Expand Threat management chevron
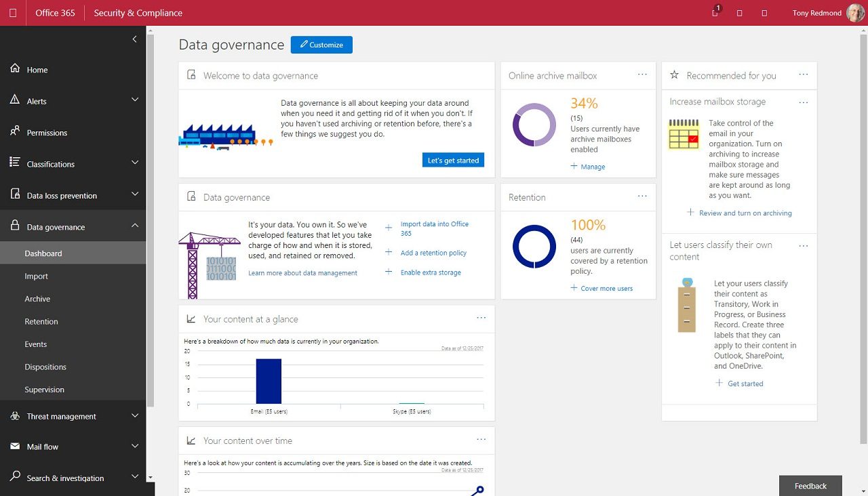This screenshot has height=496, width=868. 134,415
